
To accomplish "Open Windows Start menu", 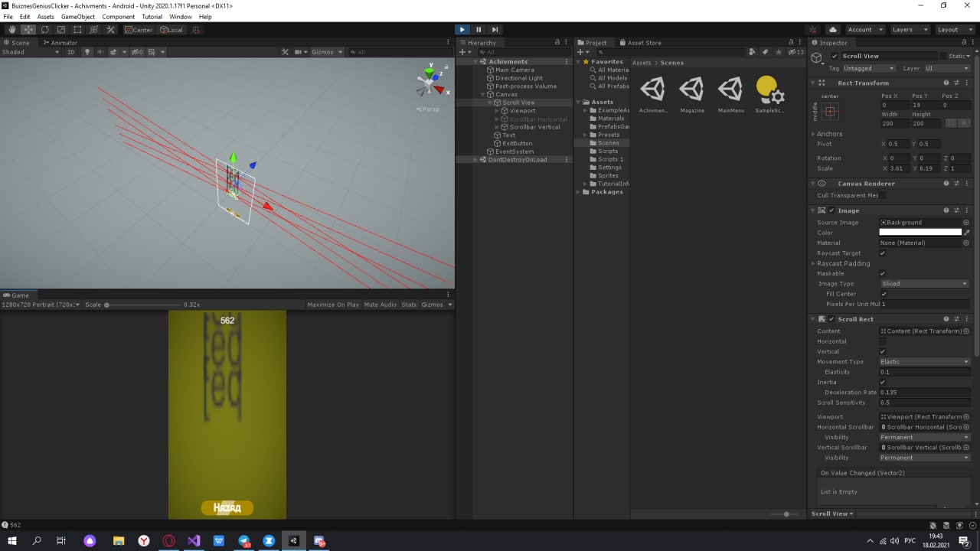I will click(11, 540).
